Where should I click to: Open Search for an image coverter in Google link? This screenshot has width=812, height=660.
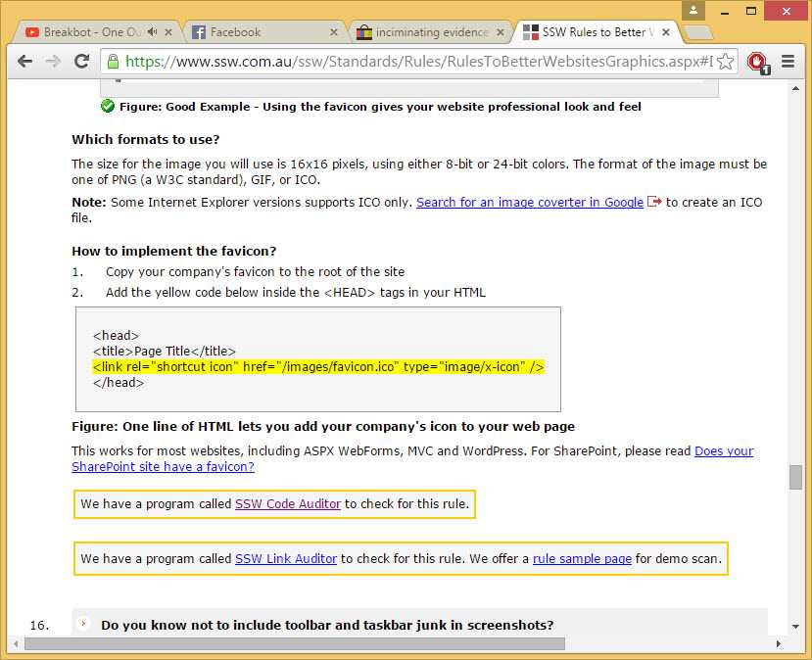pyautogui.click(x=530, y=202)
